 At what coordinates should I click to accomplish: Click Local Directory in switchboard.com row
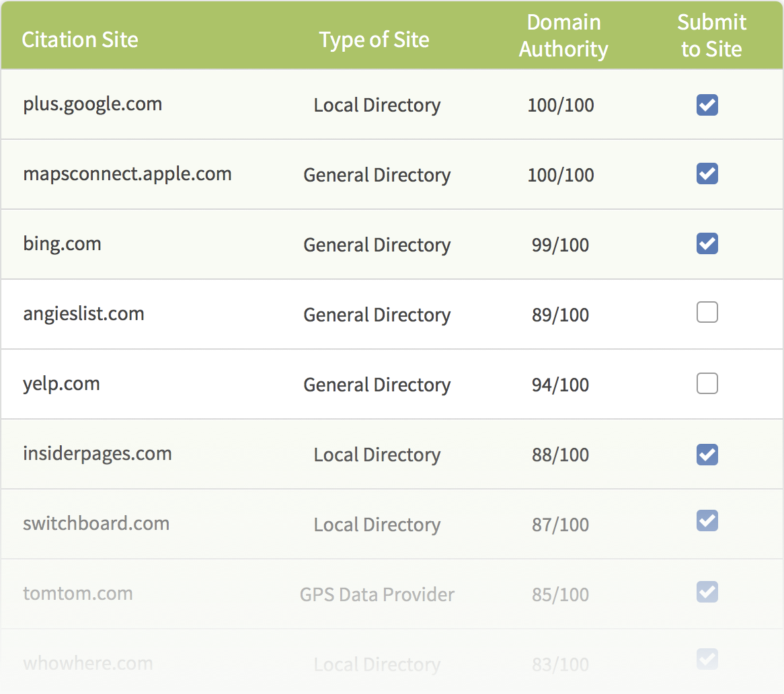pyautogui.click(x=377, y=525)
